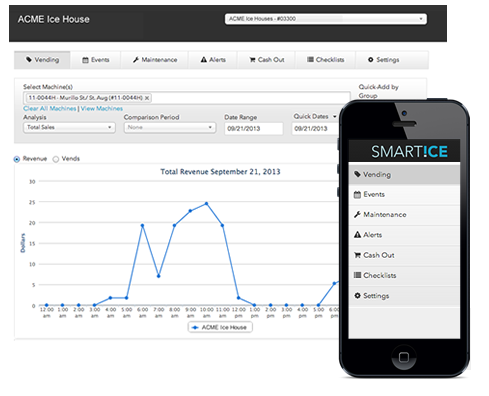Click the ACME Ice House header title
The width and height of the screenshot is (489, 396).
(x=54, y=19)
